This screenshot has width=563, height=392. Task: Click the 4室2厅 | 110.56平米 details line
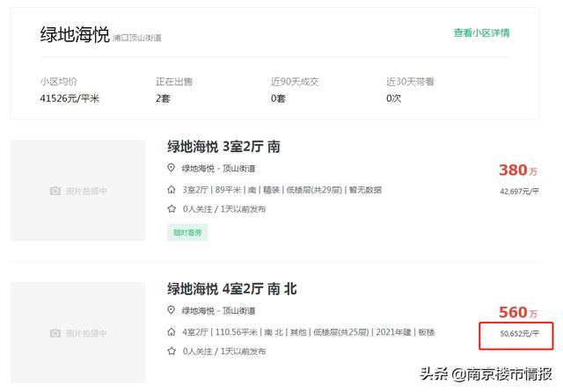click(309, 332)
